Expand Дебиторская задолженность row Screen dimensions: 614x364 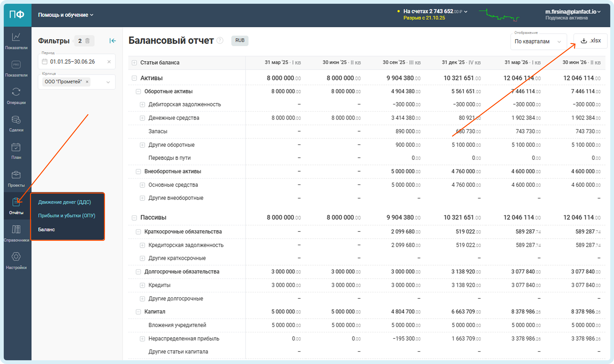142,105
